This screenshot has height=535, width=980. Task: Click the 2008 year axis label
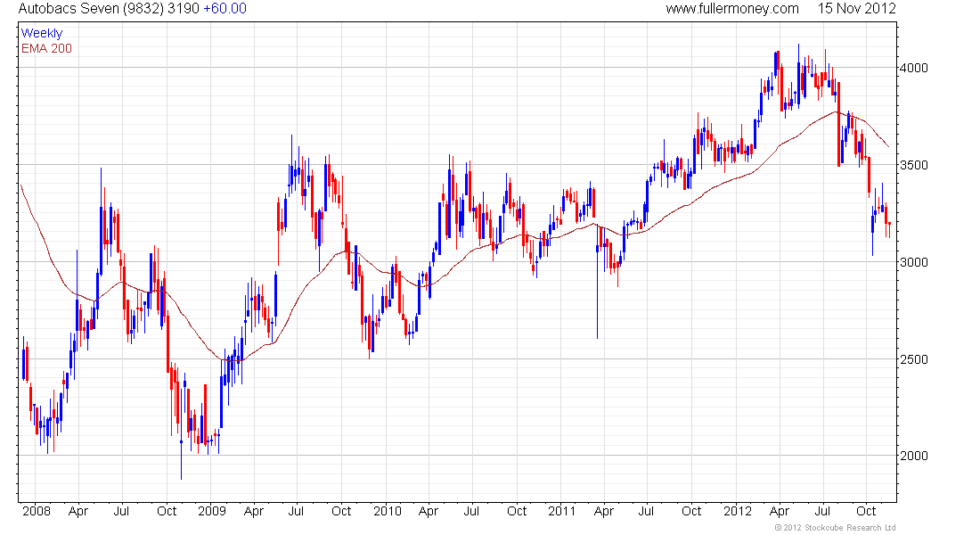pyautogui.click(x=37, y=511)
